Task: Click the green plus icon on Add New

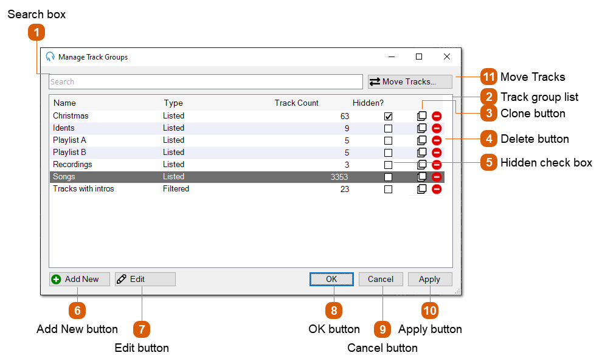Action: click(x=57, y=279)
